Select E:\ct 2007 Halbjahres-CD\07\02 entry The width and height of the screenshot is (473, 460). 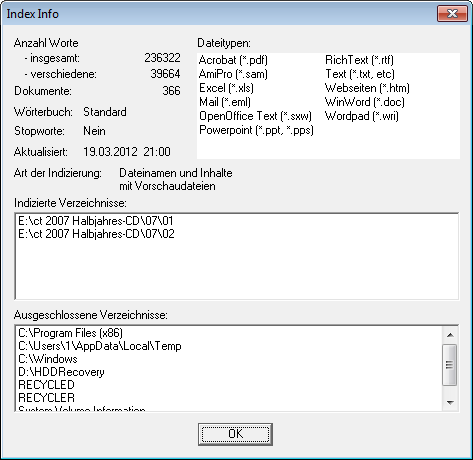click(x=96, y=234)
